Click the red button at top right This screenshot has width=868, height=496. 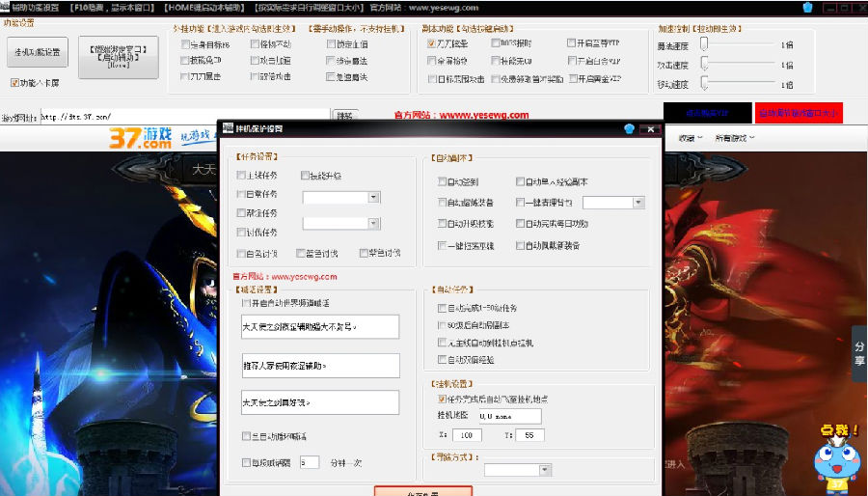click(799, 113)
